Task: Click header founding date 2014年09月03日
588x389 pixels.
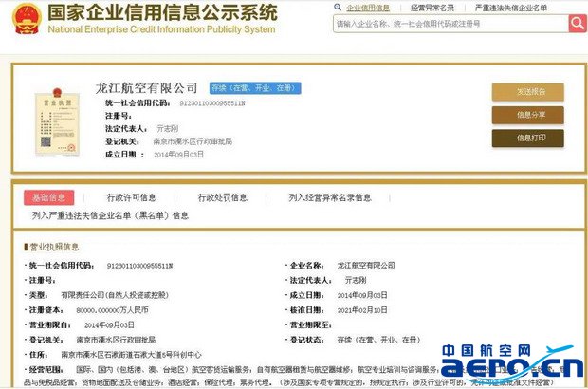Action: (x=178, y=155)
